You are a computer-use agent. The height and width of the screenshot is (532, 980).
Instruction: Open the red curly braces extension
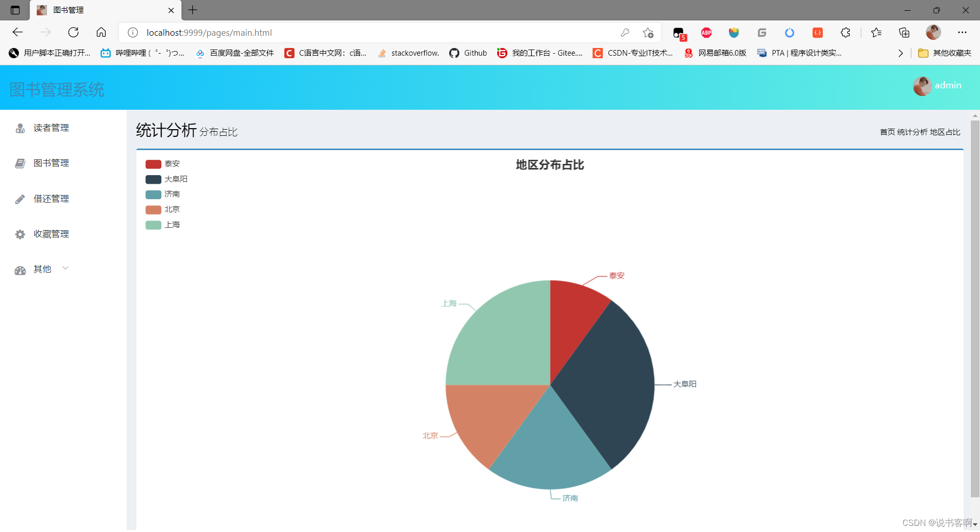818,33
